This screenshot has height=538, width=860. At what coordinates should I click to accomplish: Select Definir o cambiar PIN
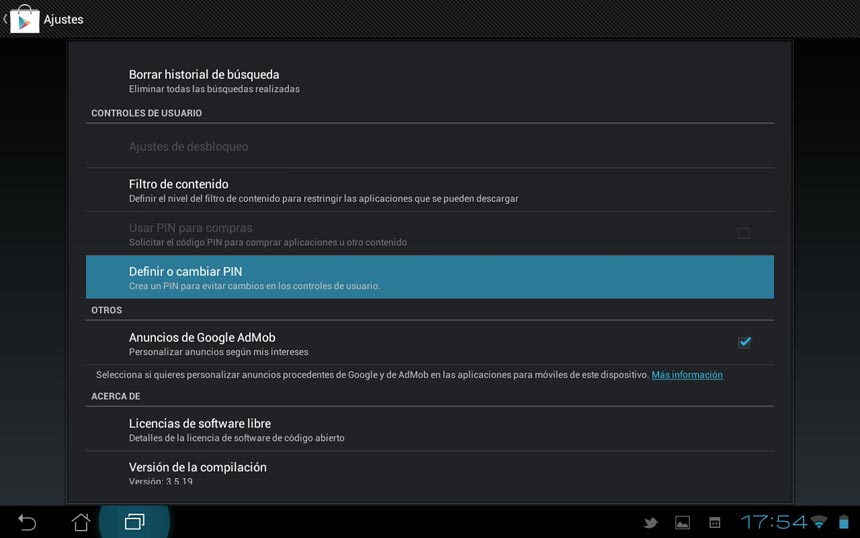coord(430,277)
